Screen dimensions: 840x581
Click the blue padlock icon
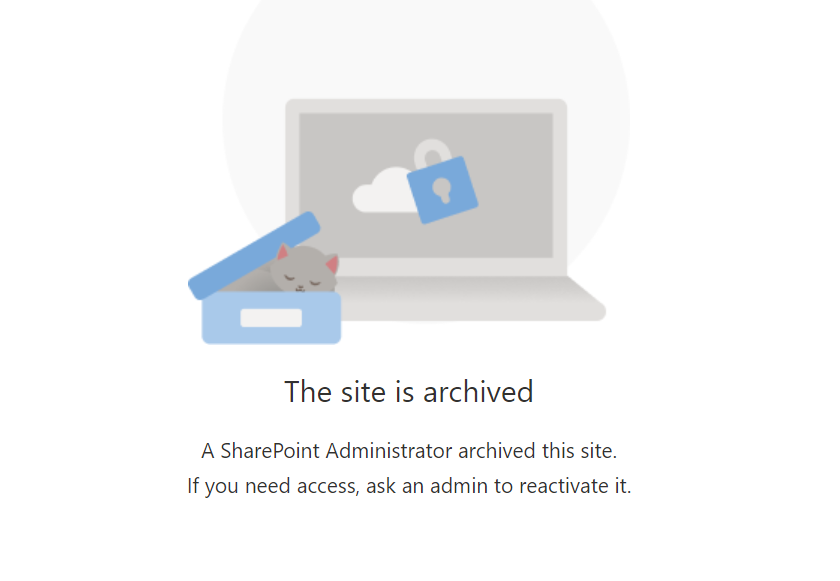coord(442,190)
